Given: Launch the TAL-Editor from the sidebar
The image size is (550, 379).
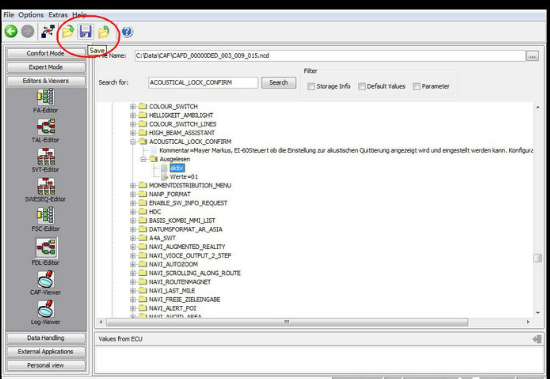Looking at the screenshot, I should (46, 127).
